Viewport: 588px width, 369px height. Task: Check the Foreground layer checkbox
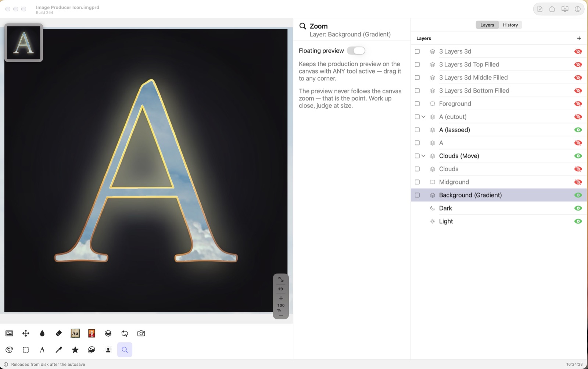(x=417, y=104)
